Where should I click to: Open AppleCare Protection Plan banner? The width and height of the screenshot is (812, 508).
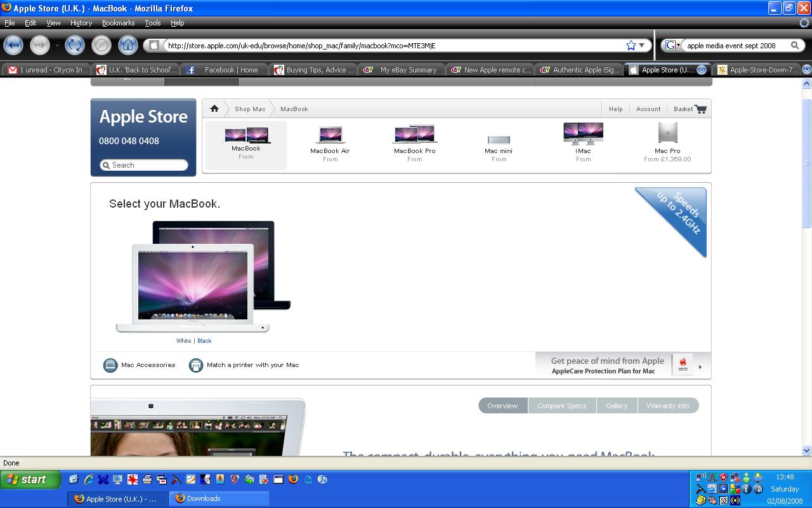click(x=623, y=365)
